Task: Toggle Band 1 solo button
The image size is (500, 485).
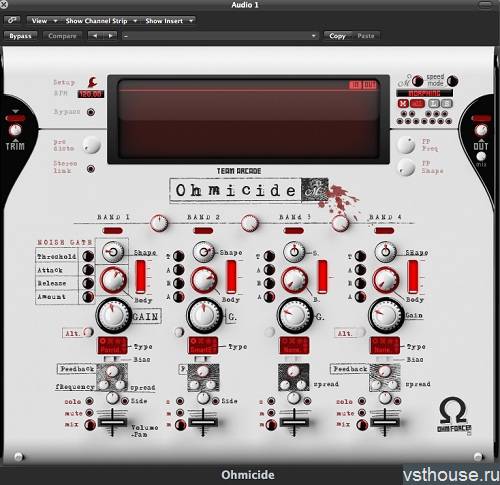Action: tap(89, 401)
